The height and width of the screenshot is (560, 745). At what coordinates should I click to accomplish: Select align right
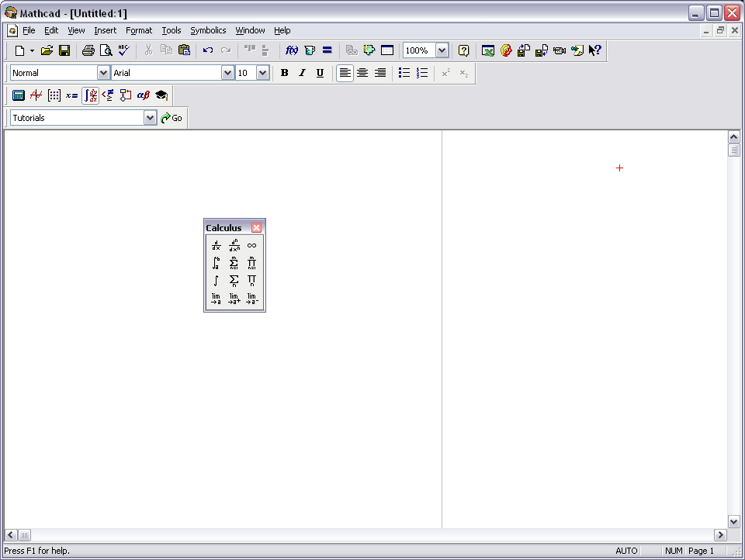(380, 73)
